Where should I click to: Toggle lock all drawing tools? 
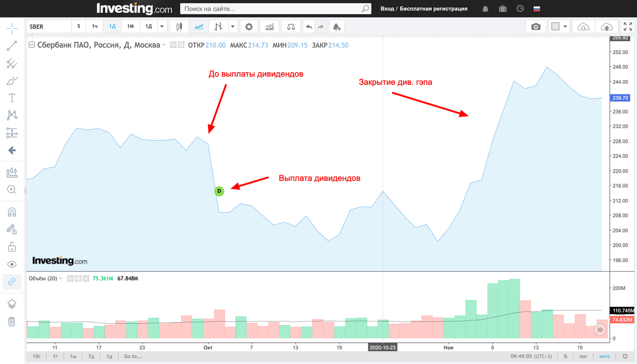tap(12, 247)
